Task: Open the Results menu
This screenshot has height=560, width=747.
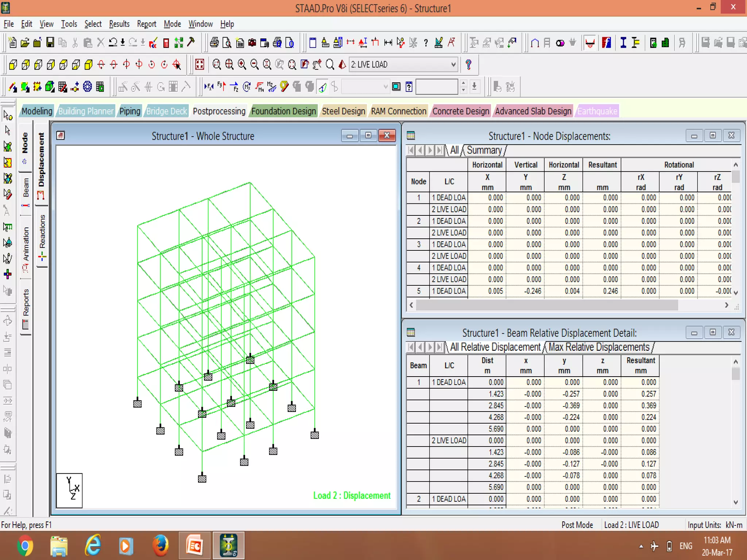Action: click(119, 24)
